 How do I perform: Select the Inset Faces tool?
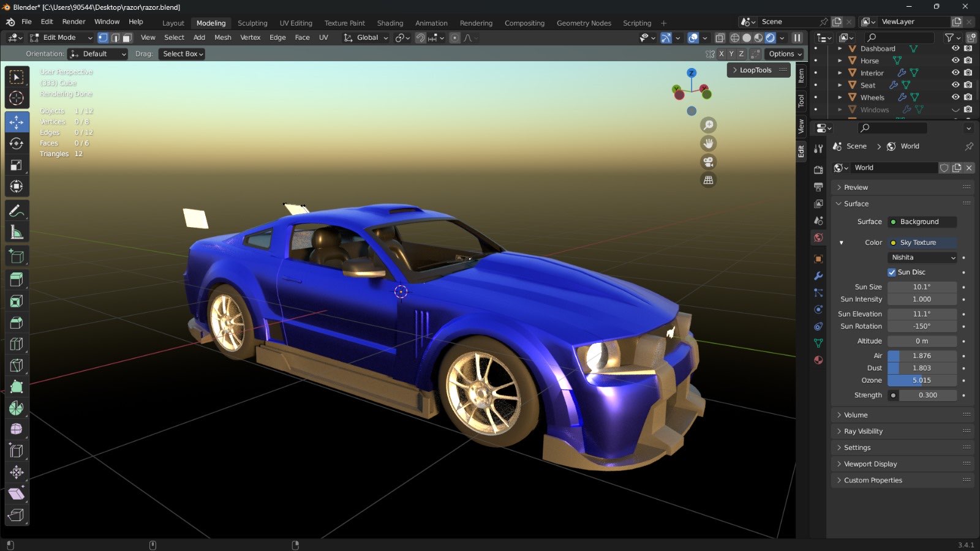[17, 301]
